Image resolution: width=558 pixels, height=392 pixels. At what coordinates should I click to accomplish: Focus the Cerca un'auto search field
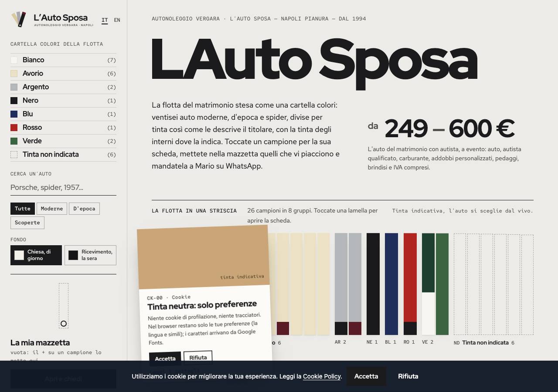(x=63, y=188)
